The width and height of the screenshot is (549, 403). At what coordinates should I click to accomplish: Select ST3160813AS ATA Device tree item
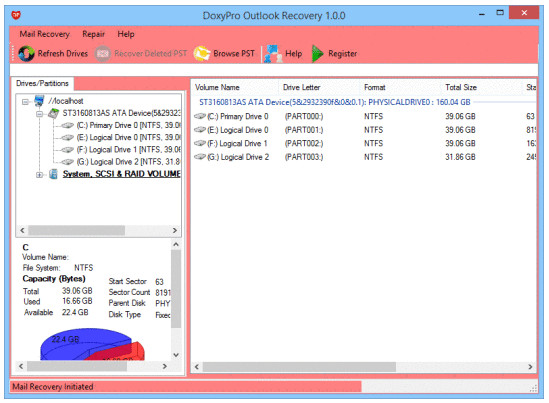coord(121,113)
